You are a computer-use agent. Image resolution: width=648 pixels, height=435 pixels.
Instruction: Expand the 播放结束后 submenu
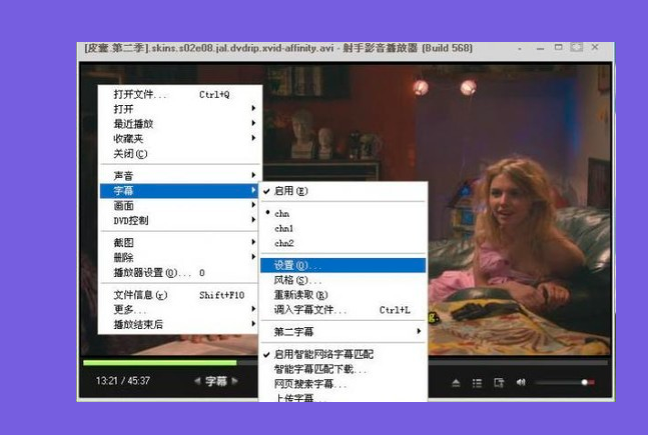point(180,324)
